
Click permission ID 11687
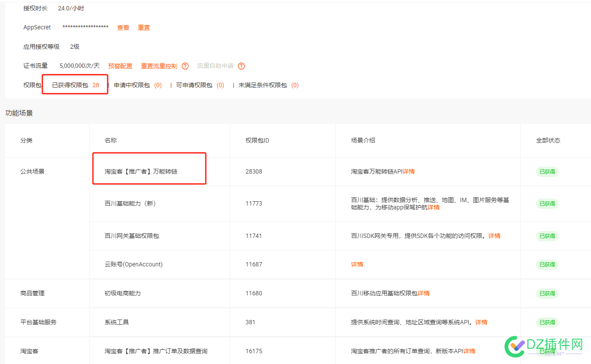coord(254,264)
